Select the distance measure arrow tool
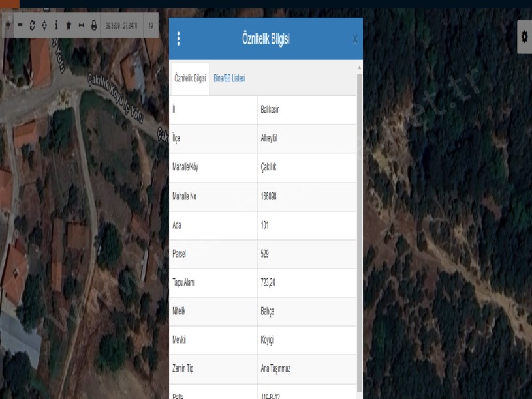 pos(82,26)
